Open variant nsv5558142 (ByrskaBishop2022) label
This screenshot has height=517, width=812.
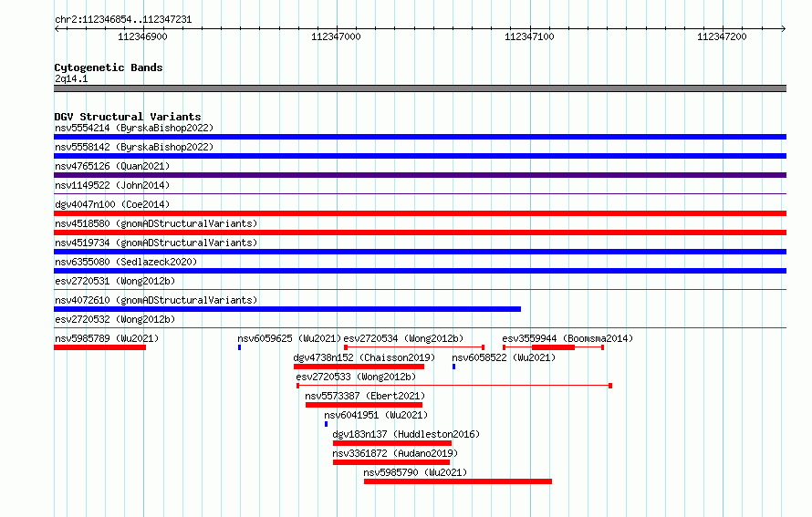134,147
